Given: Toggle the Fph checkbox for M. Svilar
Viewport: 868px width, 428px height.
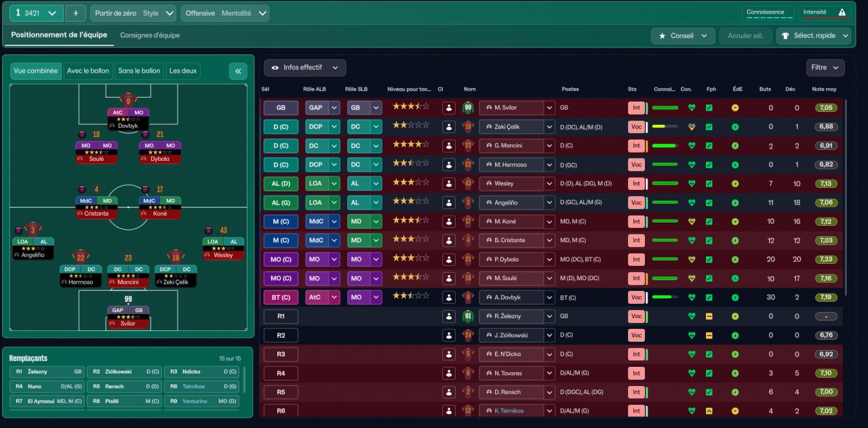Looking at the screenshot, I should 709,108.
